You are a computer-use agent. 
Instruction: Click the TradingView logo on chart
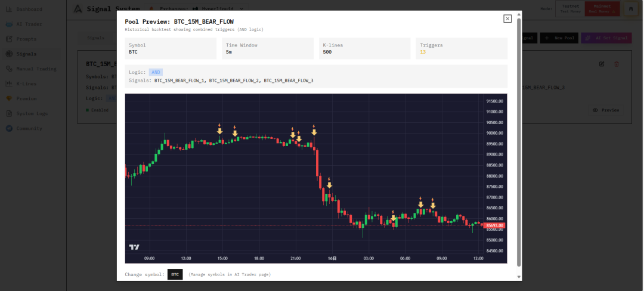[134, 247]
